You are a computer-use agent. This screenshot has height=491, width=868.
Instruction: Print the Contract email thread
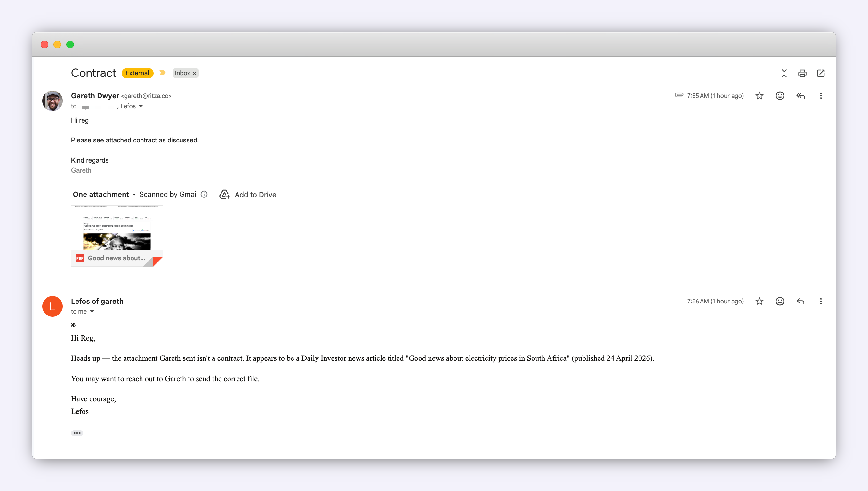(802, 73)
